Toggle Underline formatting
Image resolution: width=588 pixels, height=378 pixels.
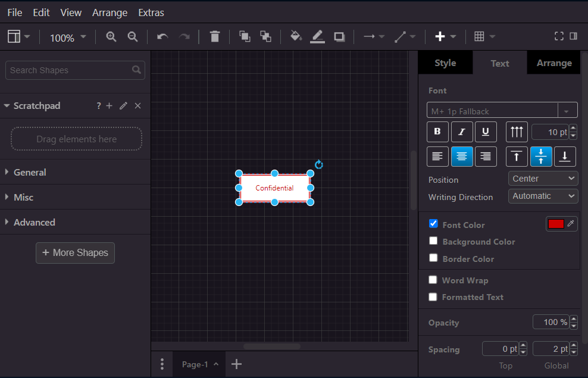click(x=486, y=132)
